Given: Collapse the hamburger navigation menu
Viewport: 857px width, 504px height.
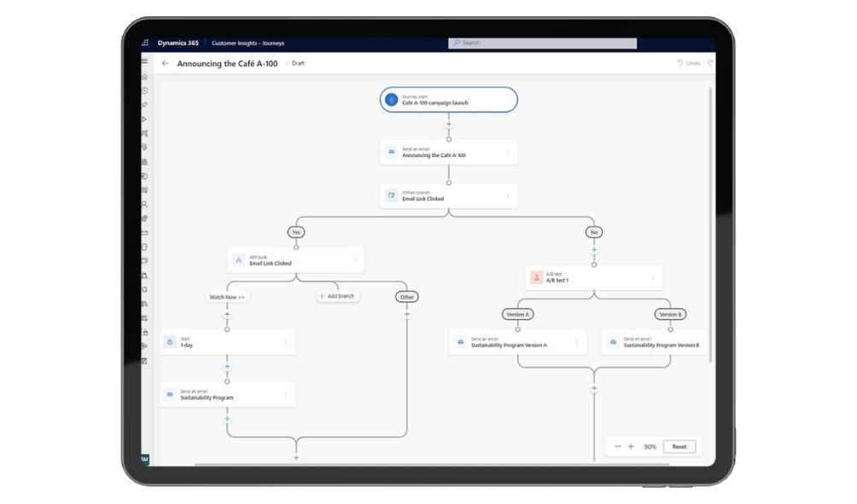Looking at the screenshot, I should coord(144,61).
